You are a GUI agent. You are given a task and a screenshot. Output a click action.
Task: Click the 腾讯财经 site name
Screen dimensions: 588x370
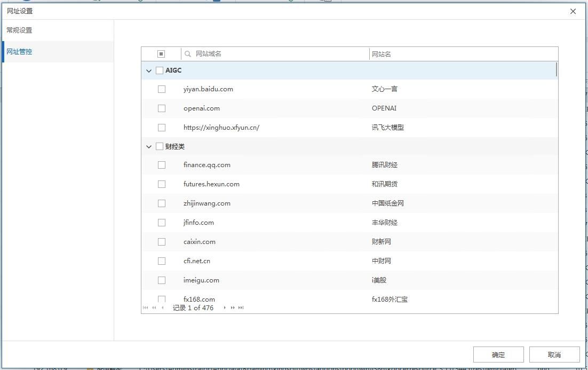[x=384, y=165]
